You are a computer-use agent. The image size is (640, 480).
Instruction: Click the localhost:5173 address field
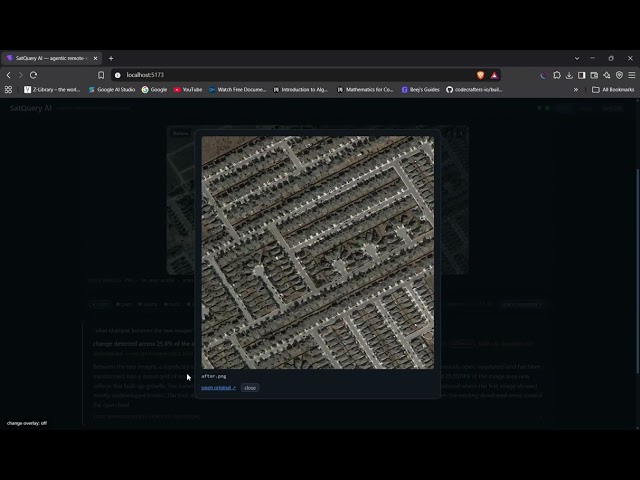(294, 75)
